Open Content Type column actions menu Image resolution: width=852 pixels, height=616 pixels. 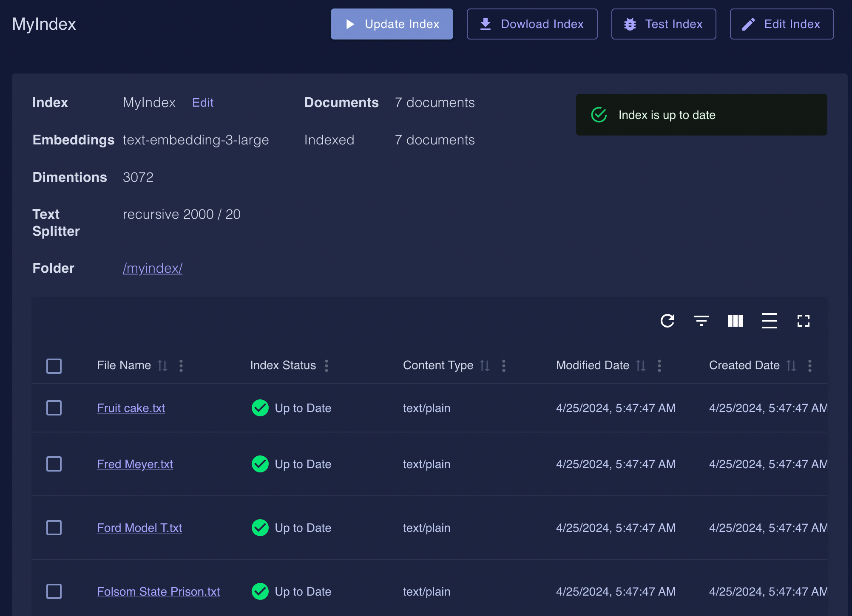504,366
